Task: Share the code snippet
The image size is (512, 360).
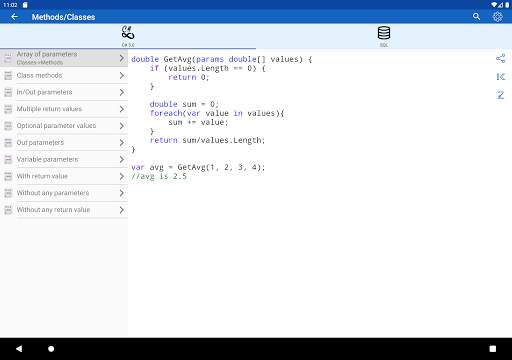Action: (500, 58)
